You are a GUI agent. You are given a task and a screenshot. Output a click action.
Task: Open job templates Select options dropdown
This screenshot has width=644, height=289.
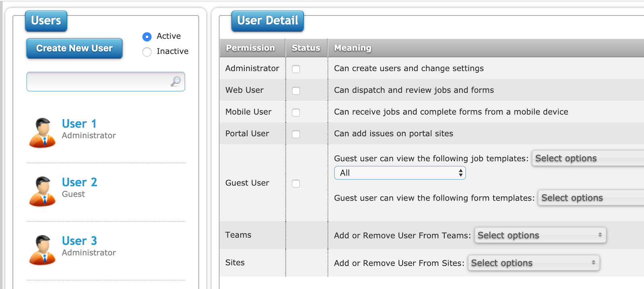[588, 158]
